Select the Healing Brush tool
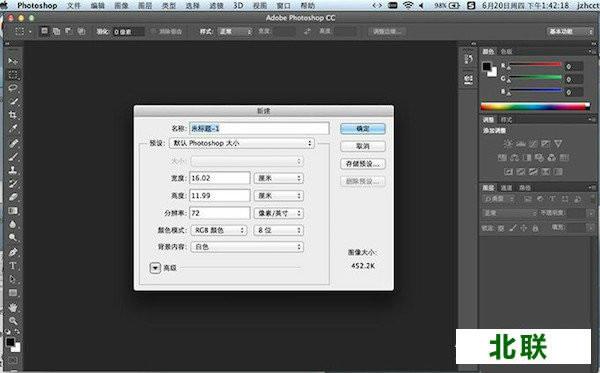Viewport: 600px width, 373px height. click(13, 143)
